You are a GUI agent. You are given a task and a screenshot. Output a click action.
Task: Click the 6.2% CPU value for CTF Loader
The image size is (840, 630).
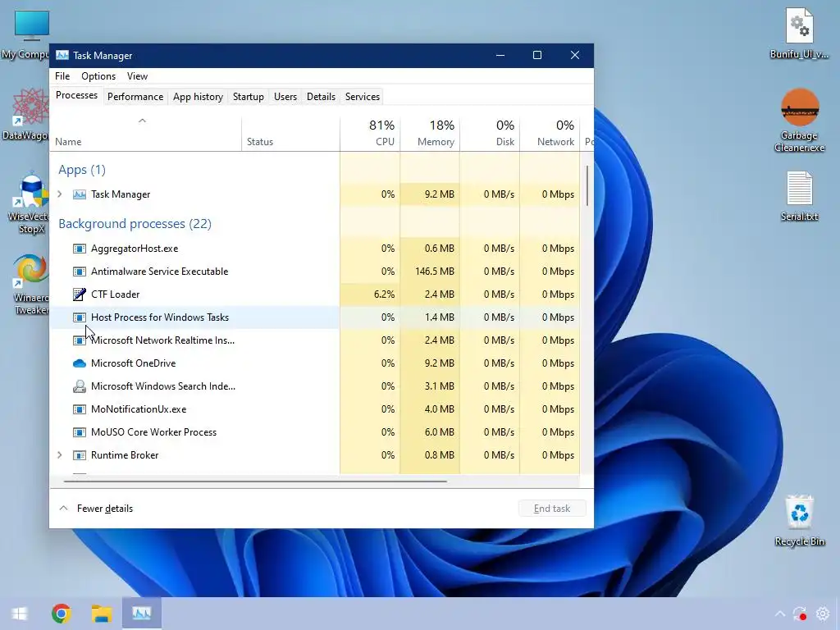[x=384, y=294]
